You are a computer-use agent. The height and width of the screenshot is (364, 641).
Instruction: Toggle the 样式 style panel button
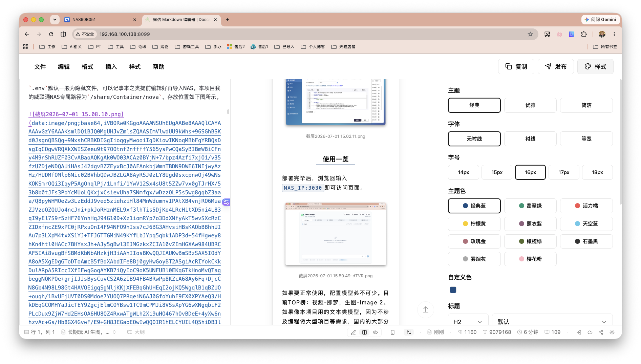(595, 67)
